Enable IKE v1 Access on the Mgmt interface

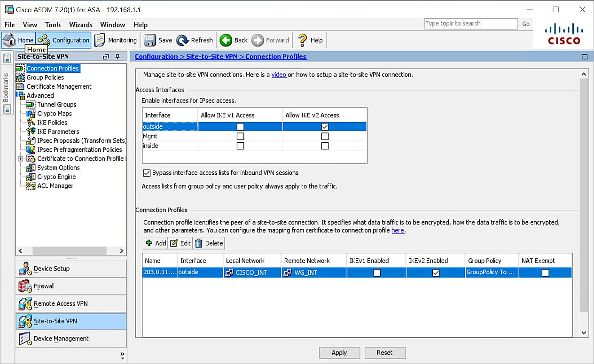[241, 136]
